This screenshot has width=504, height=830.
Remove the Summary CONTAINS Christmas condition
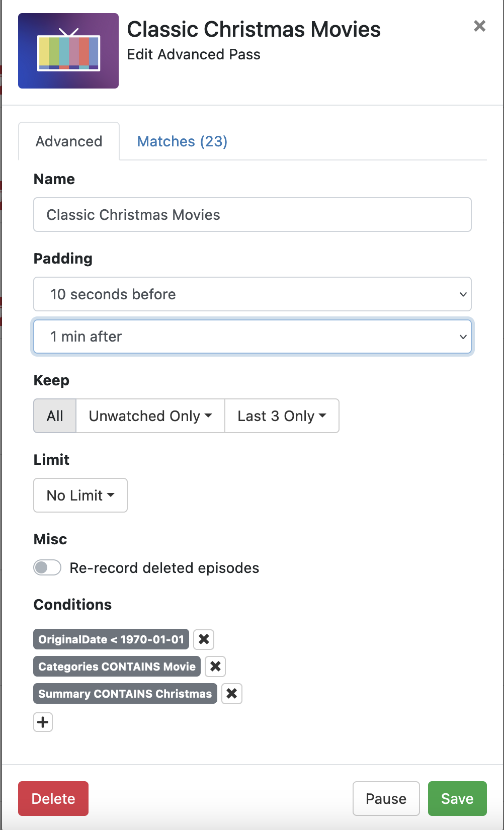coord(232,694)
